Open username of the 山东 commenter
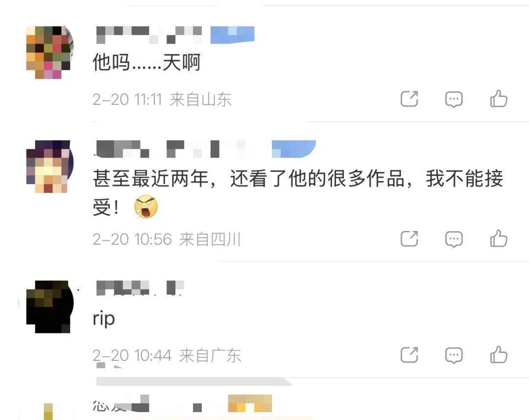The width and height of the screenshot is (529, 420). point(149,35)
